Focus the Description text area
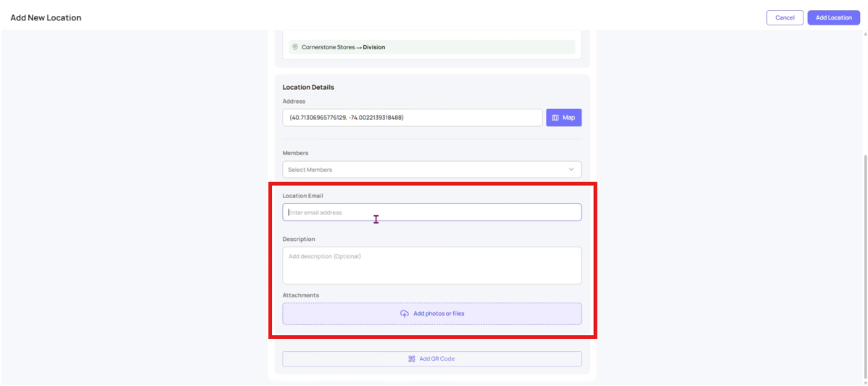Screen dimensions: 868x386 click(431, 266)
